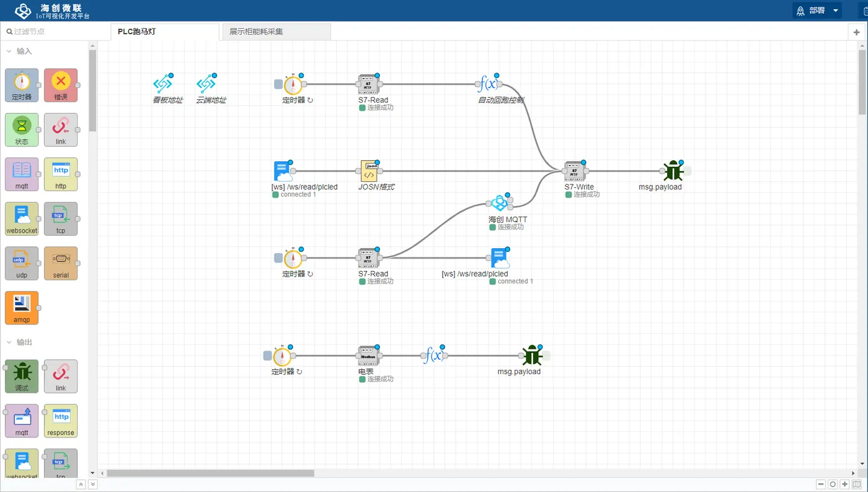The image size is (868, 492).
Task: Choose the link node under 输入 section
Action: pos(61,130)
